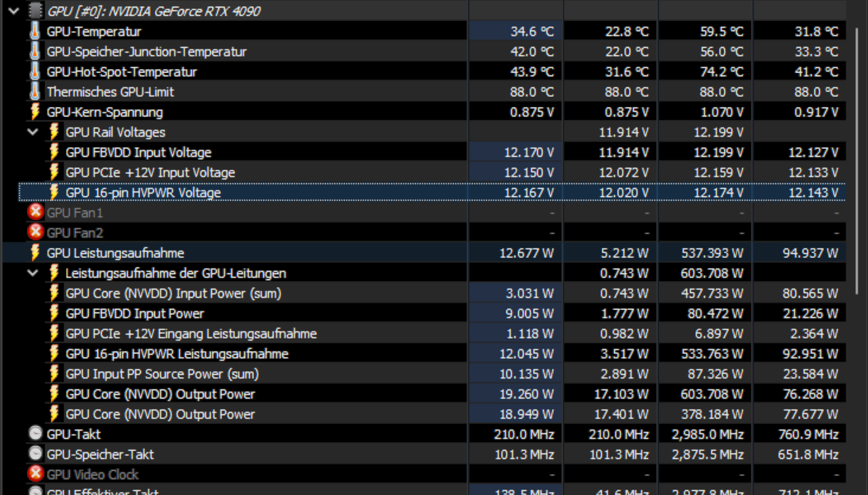868x495 pixels.
Task: Click lightning icon beside Leistungsaufnahme der GPU-Leitungen
Action: pyautogui.click(x=54, y=273)
